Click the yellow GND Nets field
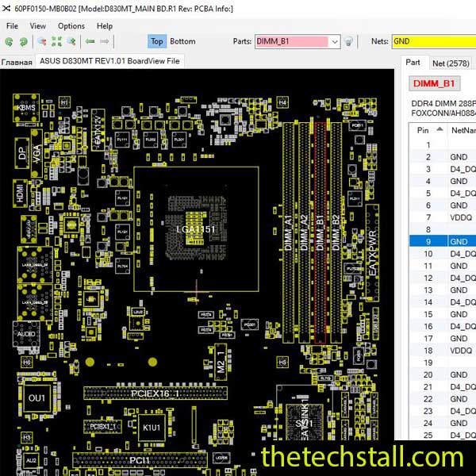This screenshot has width=476, height=476. [x=433, y=41]
